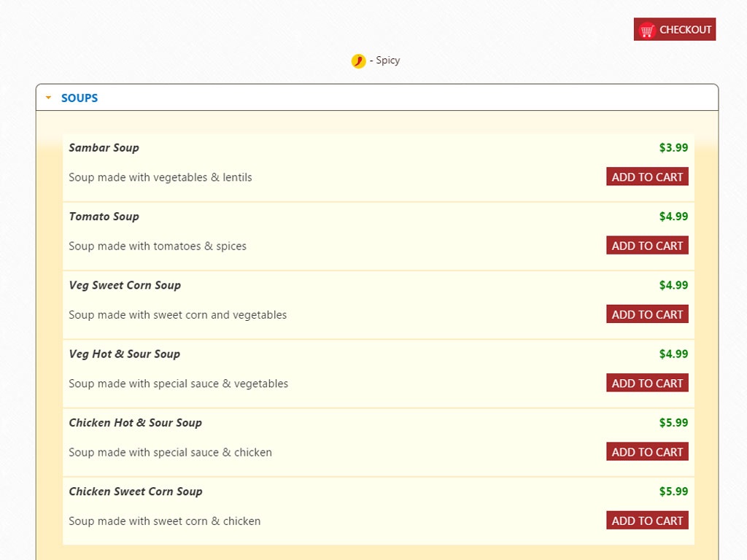Add Sambar Soup to cart
Image resolution: width=747 pixels, height=560 pixels.
647,177
